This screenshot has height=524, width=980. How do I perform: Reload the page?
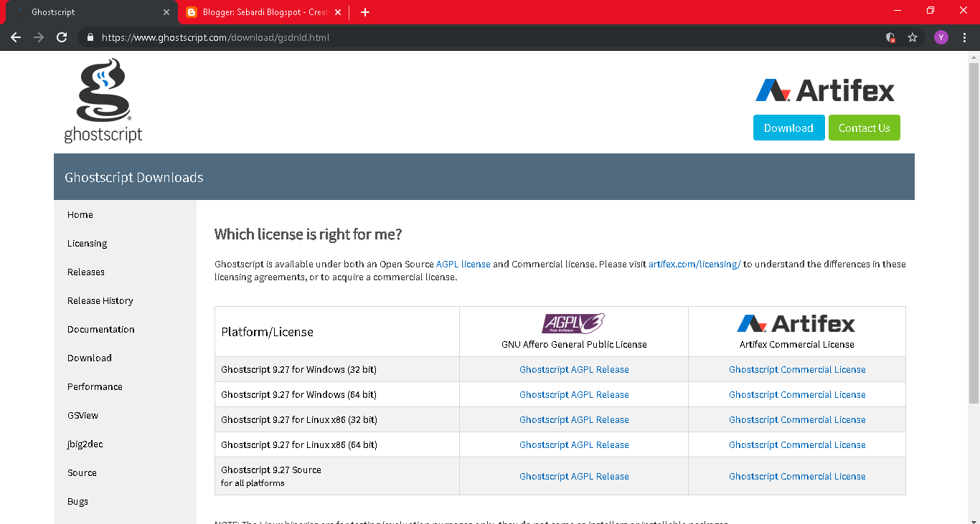click(62, 37)
